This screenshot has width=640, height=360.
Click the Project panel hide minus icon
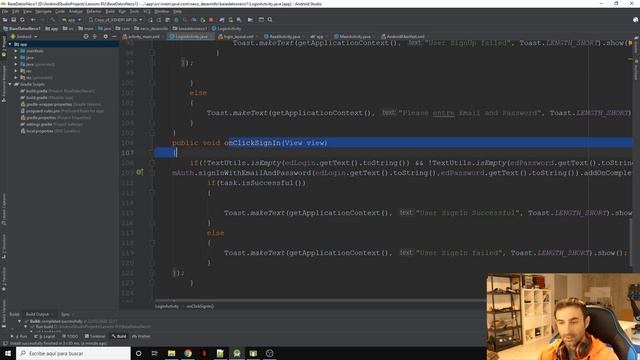tap(114, 36)
